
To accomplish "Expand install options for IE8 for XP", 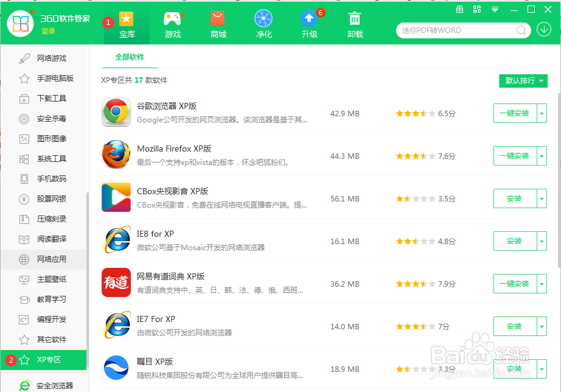I will pos(542,241).
